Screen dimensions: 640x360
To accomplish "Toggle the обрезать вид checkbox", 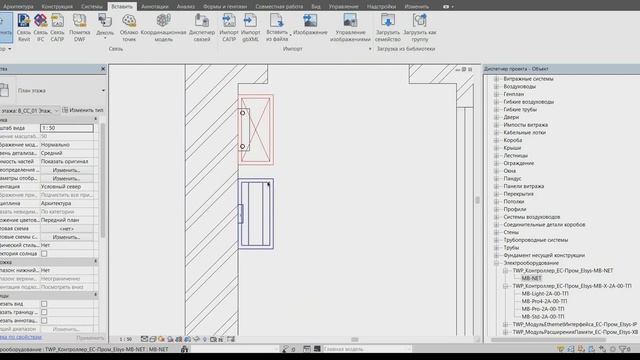I will (44, 304).
